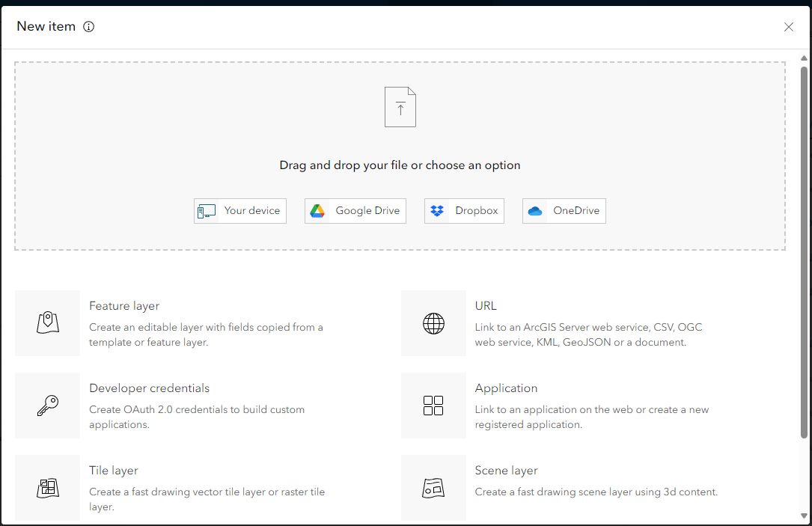The width and height of the screenshot is (812, 526).
Task: Click the vertical scrollbar thumb
Action: pyautogui.click(x=805, y=251)
